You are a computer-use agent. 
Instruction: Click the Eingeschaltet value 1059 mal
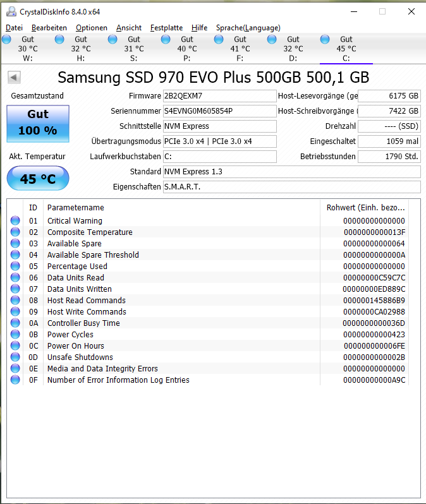(x=389, y=141)
